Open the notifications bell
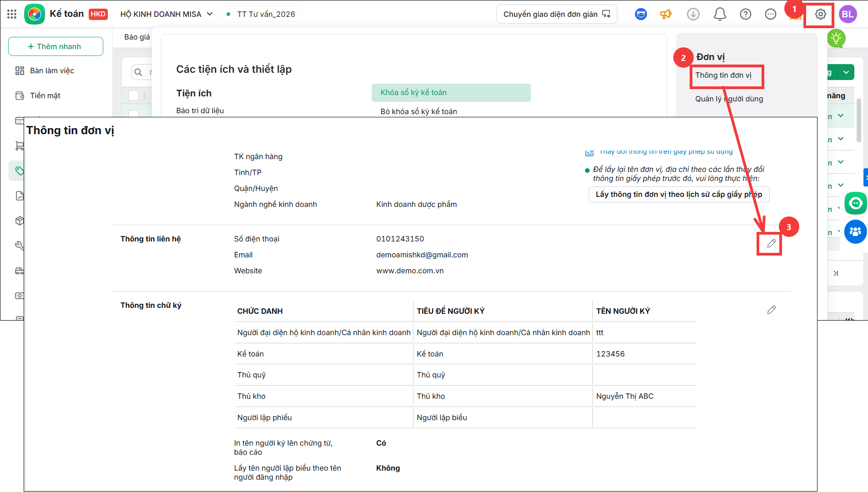868x492 pixels. 720,14
